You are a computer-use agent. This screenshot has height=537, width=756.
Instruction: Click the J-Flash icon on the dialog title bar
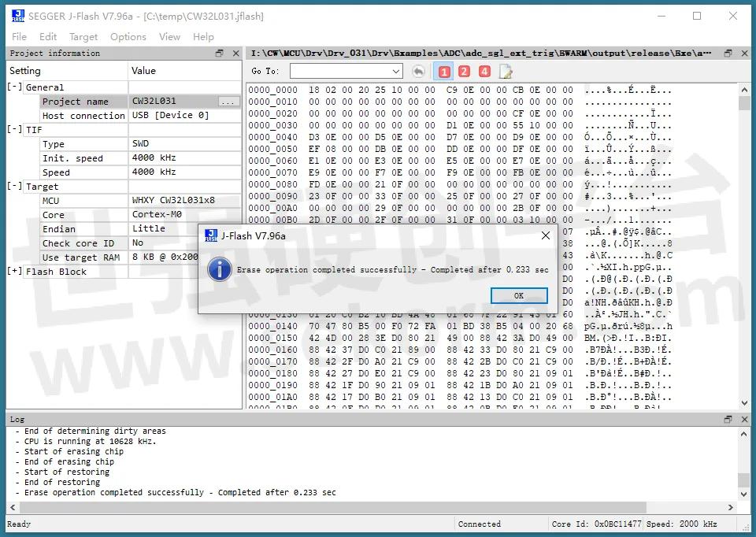coord(209,235)
